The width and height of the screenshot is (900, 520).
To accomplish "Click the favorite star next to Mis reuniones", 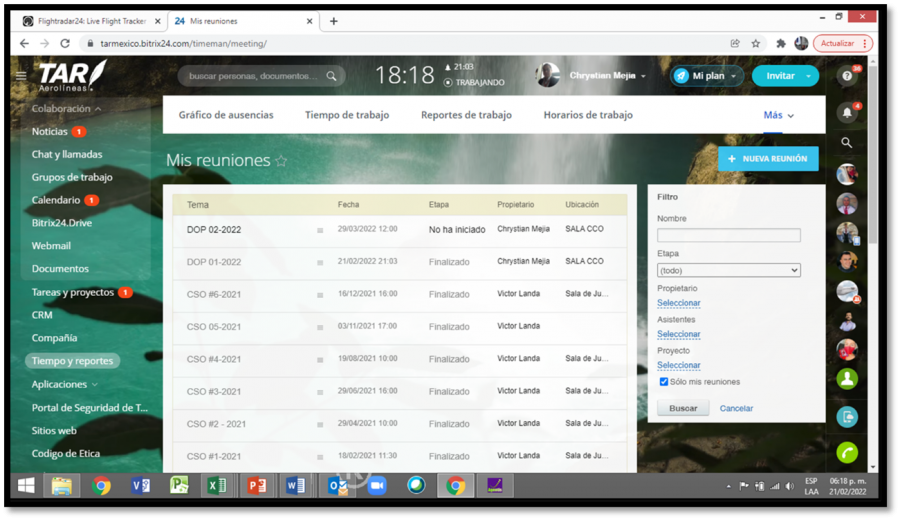I will point(281,161).
